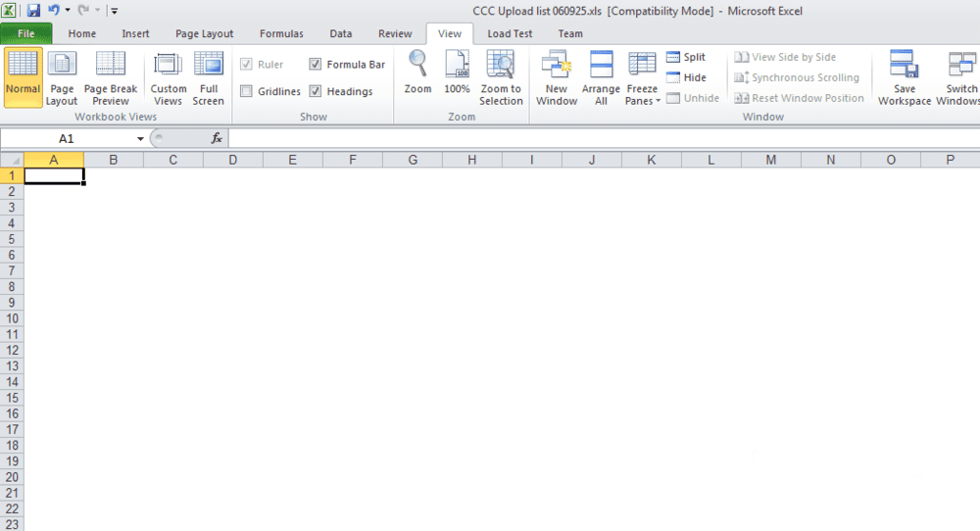Switch to the Home tab

82,33
